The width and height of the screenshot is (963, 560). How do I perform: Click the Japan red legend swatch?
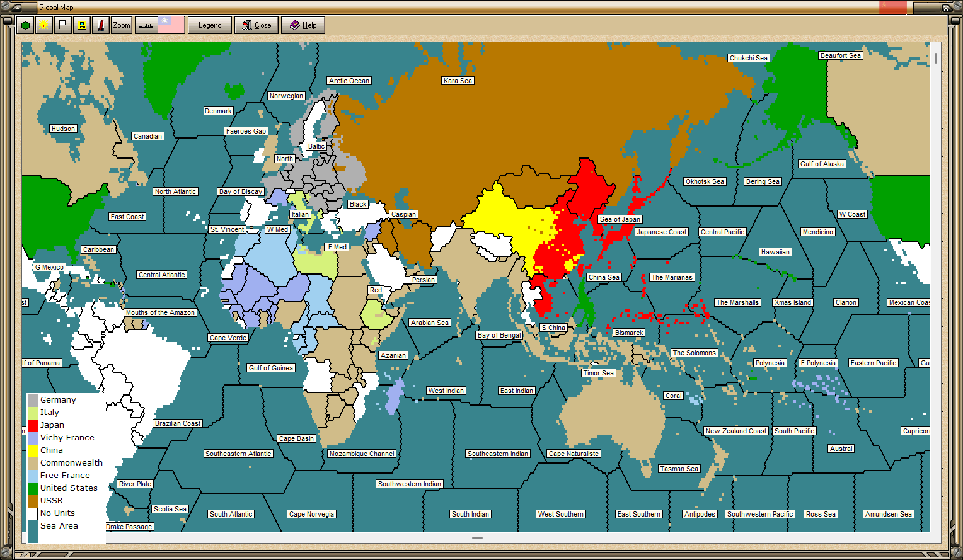[x=33, y=425]
